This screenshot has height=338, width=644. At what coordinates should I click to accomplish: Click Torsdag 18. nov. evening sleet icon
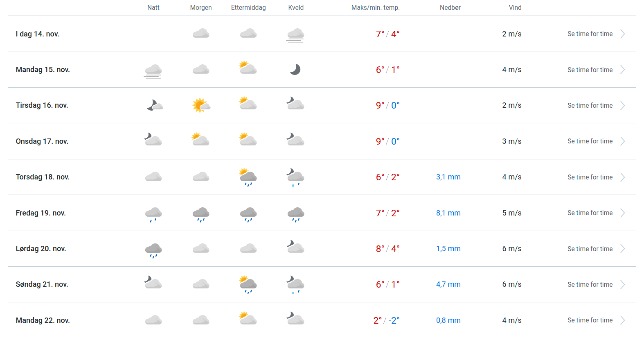tap(295, 177)
